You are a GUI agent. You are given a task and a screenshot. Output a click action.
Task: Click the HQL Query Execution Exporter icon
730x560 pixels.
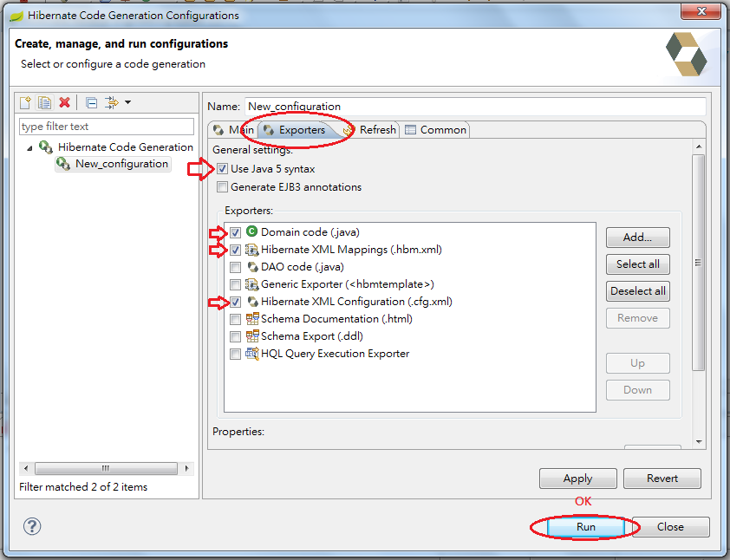tap(252, 354)
